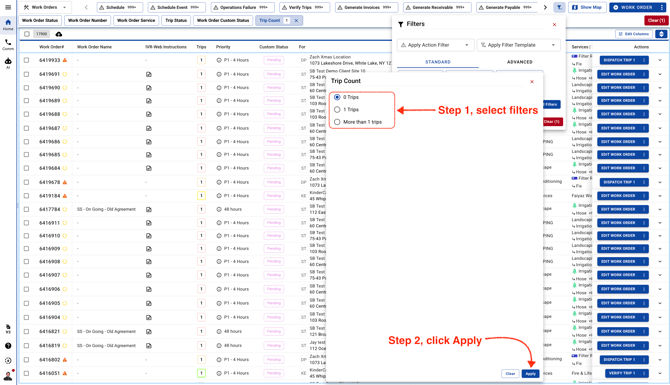Close the Filters panel with red X

tap(554, 24)
